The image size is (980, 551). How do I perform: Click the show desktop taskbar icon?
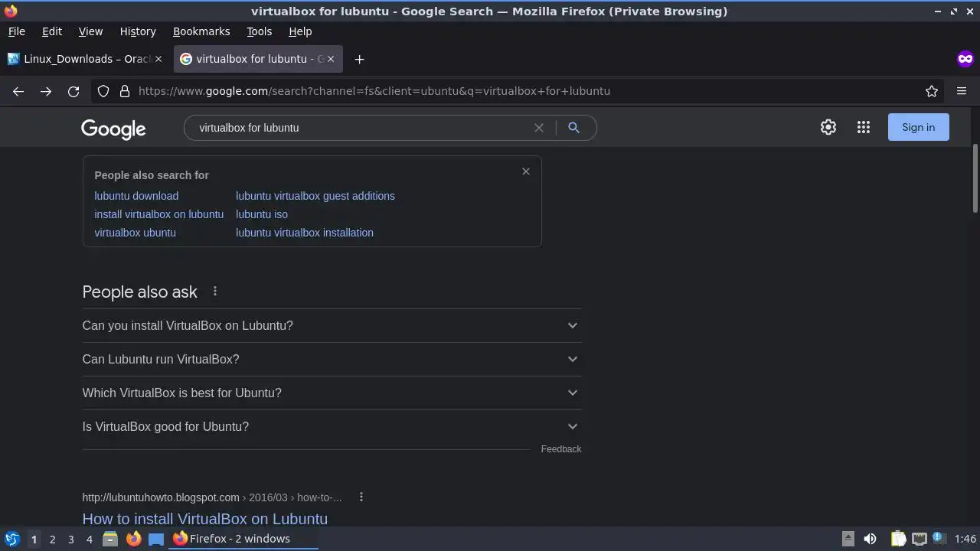pyautogui.click(x=156, y=539)
